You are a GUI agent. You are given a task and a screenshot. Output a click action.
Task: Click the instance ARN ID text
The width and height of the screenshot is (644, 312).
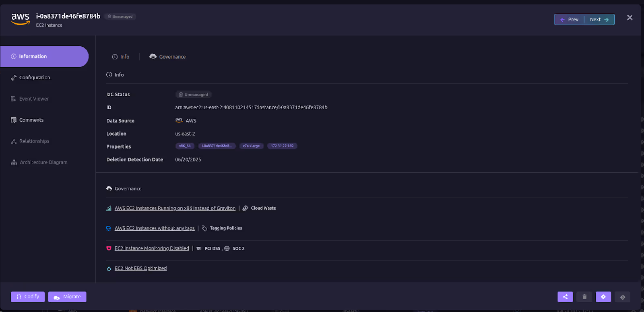[251, 107]
